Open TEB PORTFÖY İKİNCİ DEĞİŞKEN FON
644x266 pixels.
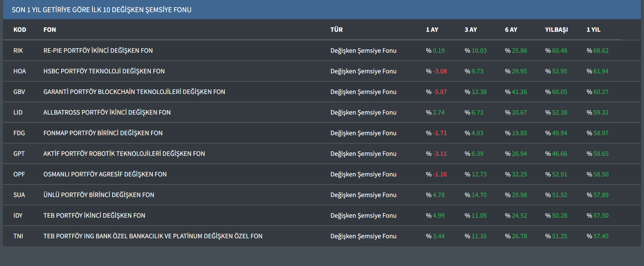[94, 216]
